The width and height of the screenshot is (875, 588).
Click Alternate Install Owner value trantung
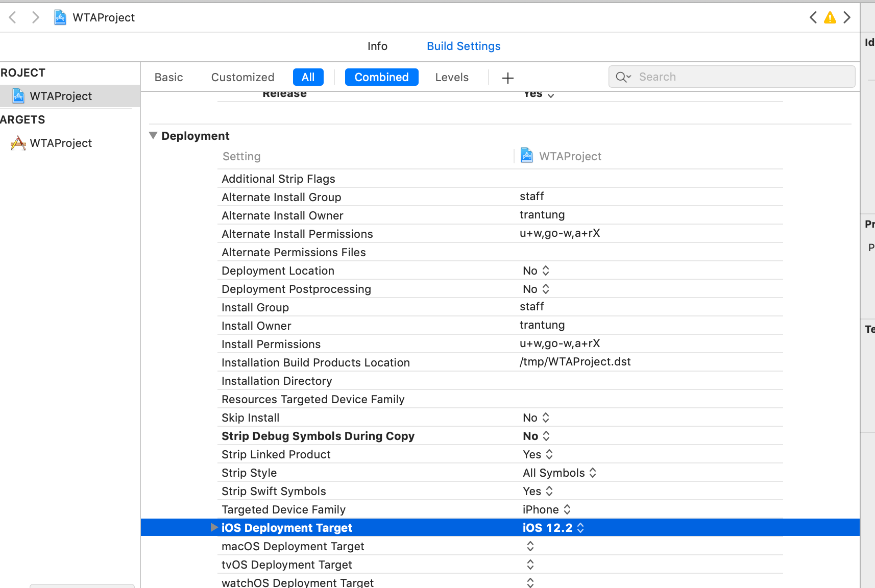pyautogui.click(x=542, y=215)
